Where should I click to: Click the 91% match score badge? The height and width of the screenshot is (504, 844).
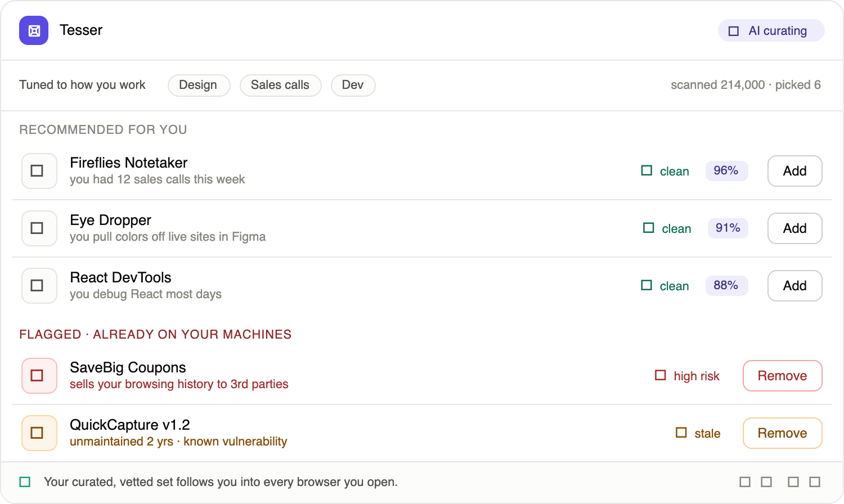click(728, 228)
